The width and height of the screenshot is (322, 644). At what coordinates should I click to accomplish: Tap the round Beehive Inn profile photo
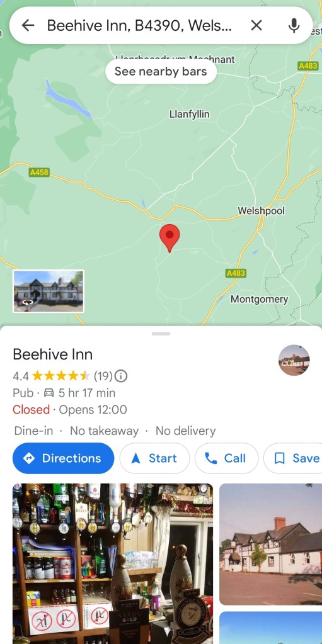[294, 360]
